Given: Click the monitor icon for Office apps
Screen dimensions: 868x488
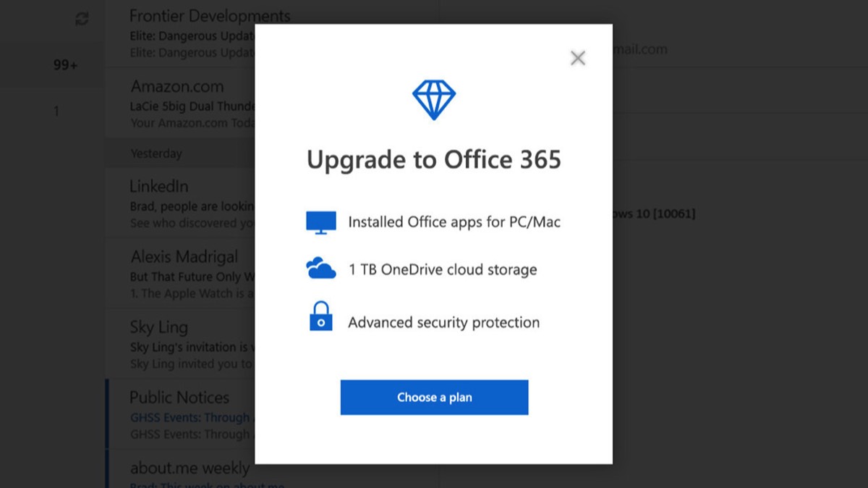Looking at the screenshot, I should pyautogui.click(x=321, y=222).
